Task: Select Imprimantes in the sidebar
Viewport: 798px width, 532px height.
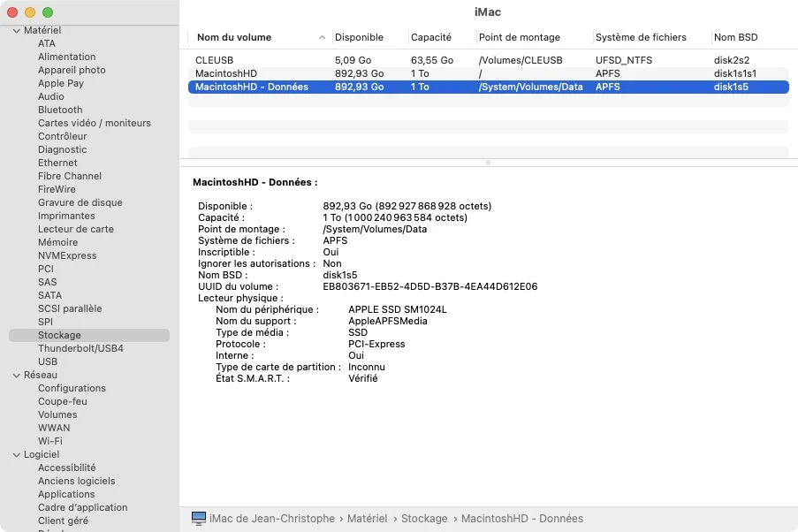Action: click(66, 216)
